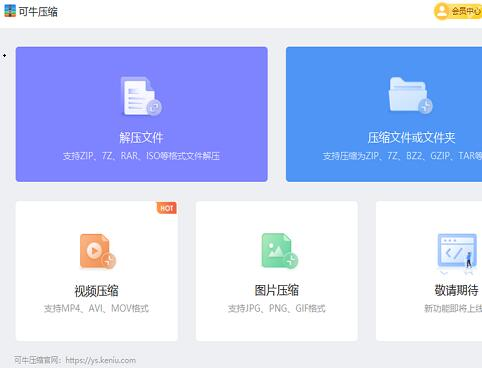Click the orange 视频压缩 video icon
This screenshot has width=482, height=368.
tap(98, 251)
